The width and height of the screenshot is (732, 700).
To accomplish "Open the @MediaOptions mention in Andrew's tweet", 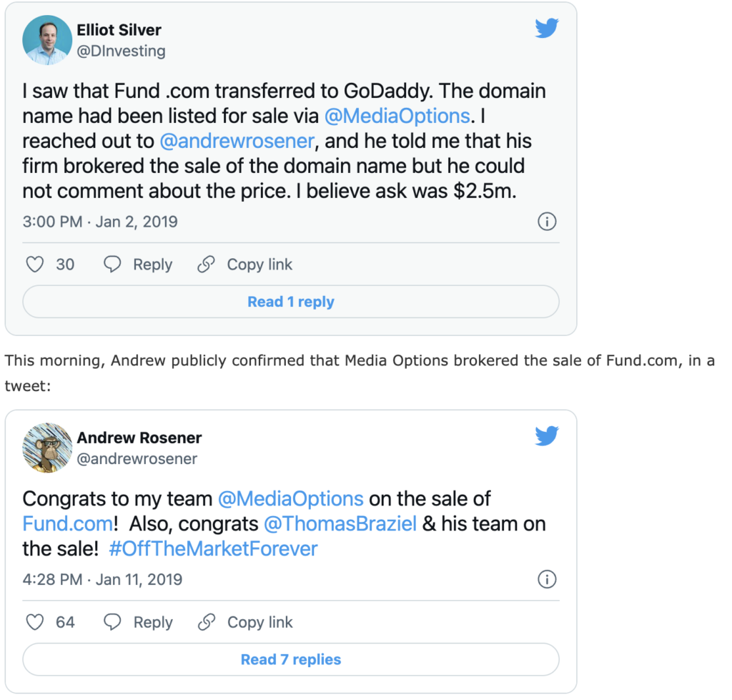I will pyautogui.click(x=290, y=498).
